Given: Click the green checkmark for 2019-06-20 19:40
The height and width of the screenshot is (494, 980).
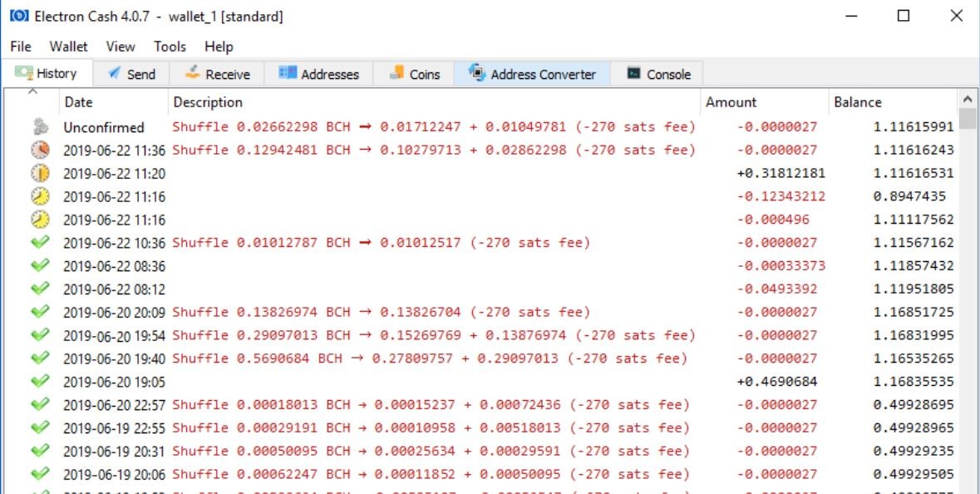Looking at the screenshot, I should [x=40, y=358].
